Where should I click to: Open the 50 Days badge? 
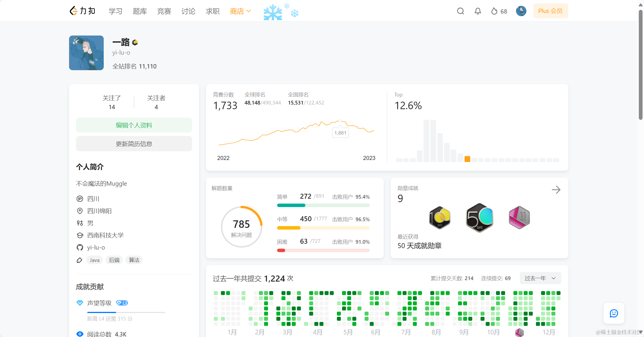coord(479,218)
